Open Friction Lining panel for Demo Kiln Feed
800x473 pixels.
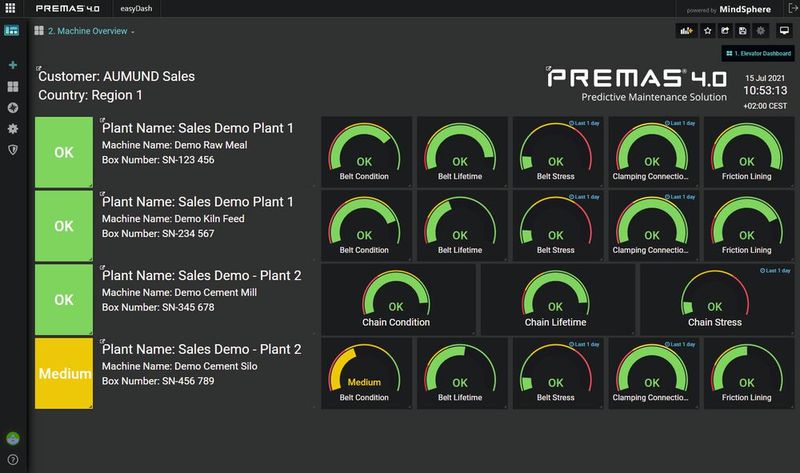click(x=749, y=226)
